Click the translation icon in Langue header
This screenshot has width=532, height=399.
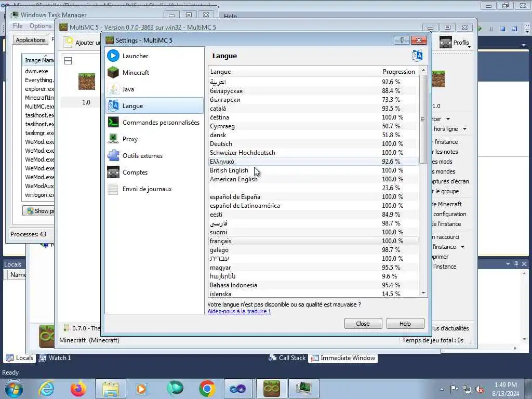pos(417,56)
